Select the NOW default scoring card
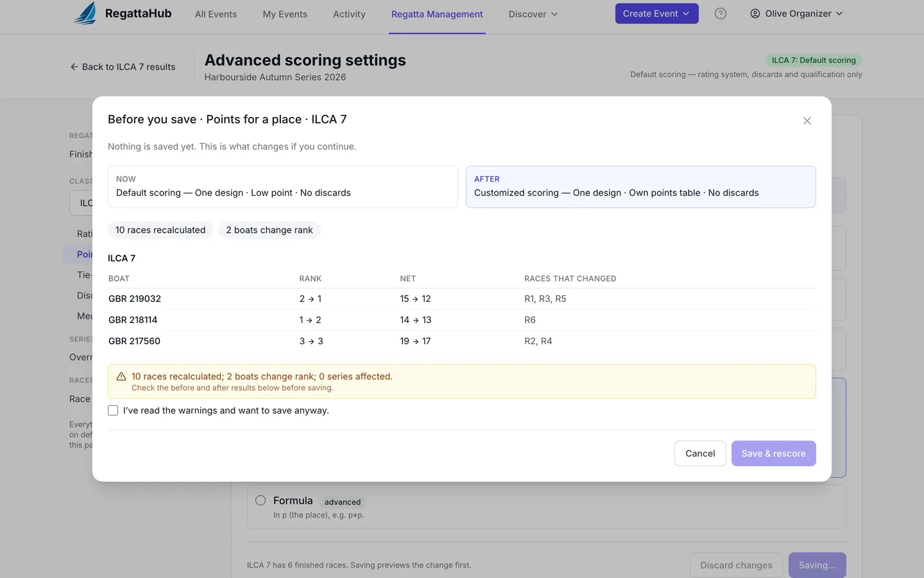This screenshot has height=578, width=924. click(283, 187)
